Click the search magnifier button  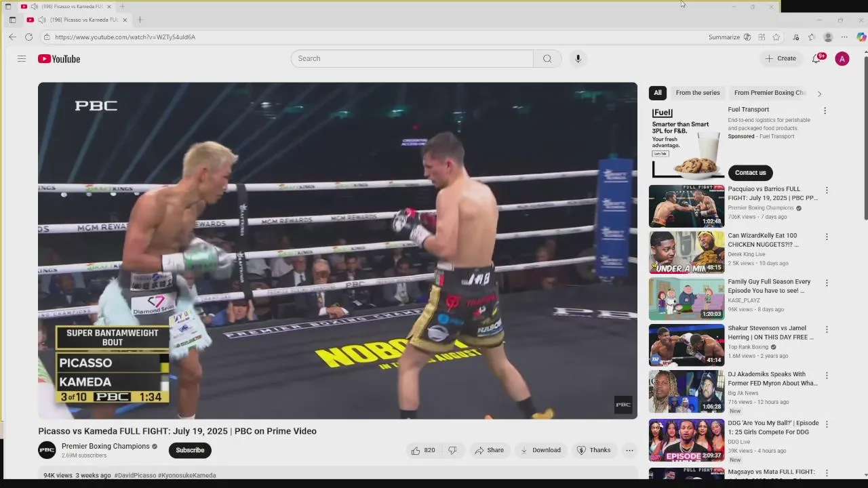click(547, 58)
